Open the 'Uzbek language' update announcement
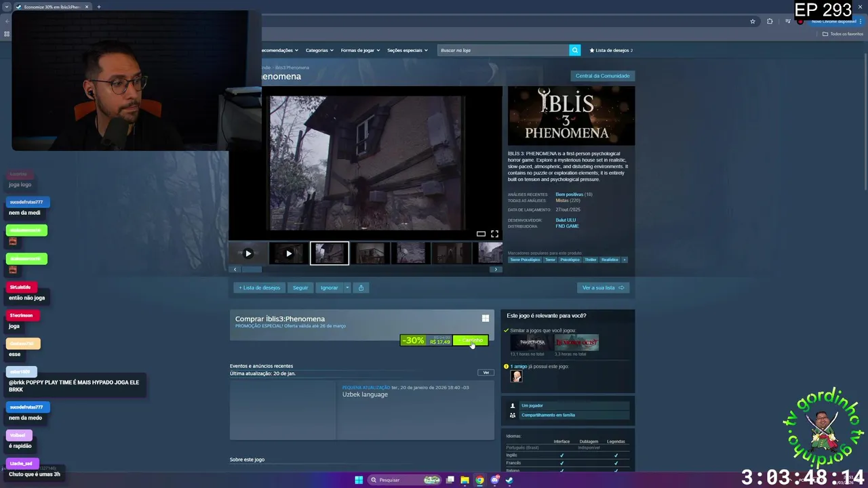The width and height of the screenshot is (868, 488). pyautogui.click(x=365, y=394)
